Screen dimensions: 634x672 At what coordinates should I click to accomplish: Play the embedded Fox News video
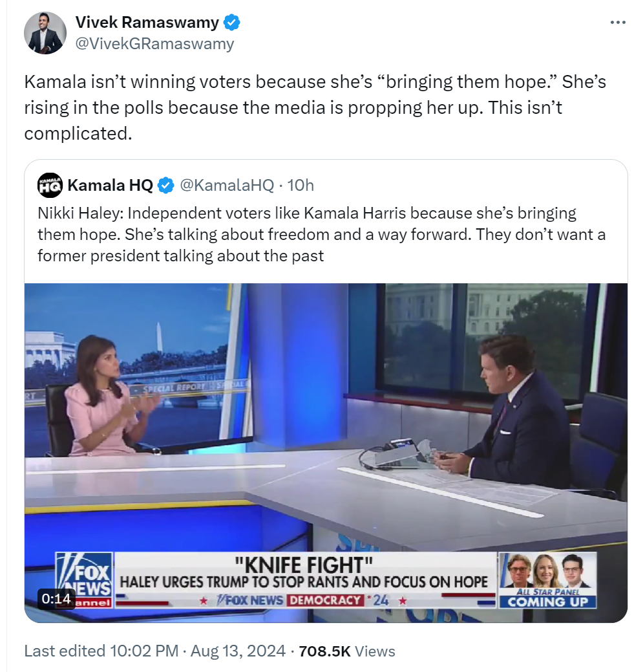pos(326,453)
